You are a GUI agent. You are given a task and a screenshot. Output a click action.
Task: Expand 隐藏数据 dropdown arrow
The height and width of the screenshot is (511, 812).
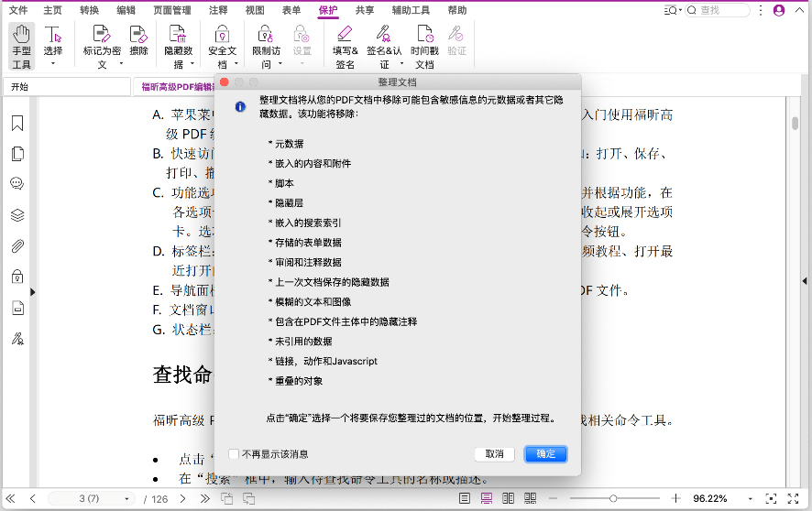pyautogui.click(x=192, y=63)
